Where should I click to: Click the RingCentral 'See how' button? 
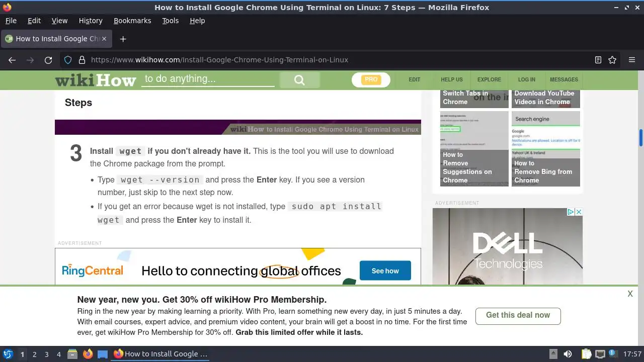[385, 271]
